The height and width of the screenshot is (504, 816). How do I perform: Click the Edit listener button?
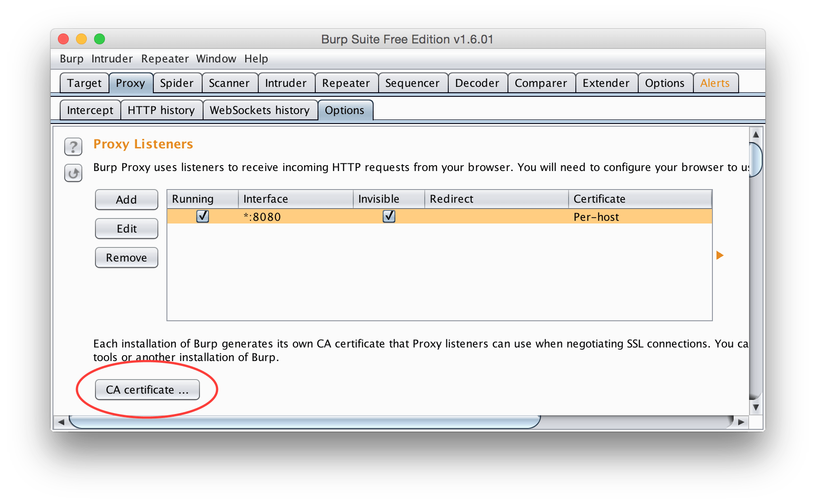point(127,228)
